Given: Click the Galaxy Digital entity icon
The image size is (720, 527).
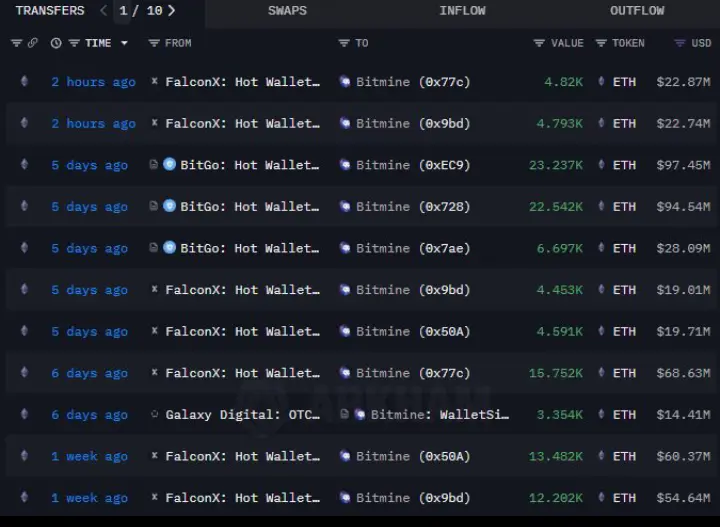Looking at the screenshot, I should coord(155,414).
